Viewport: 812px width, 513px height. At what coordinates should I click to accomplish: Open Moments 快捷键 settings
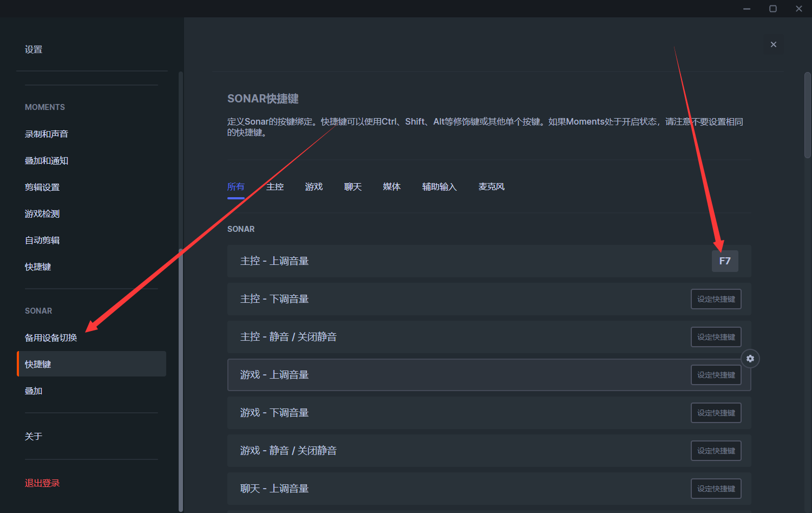point(38,267)
